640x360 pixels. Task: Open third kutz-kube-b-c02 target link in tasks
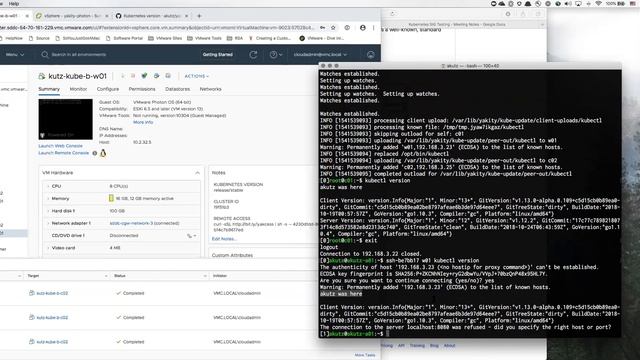[52, 342]
